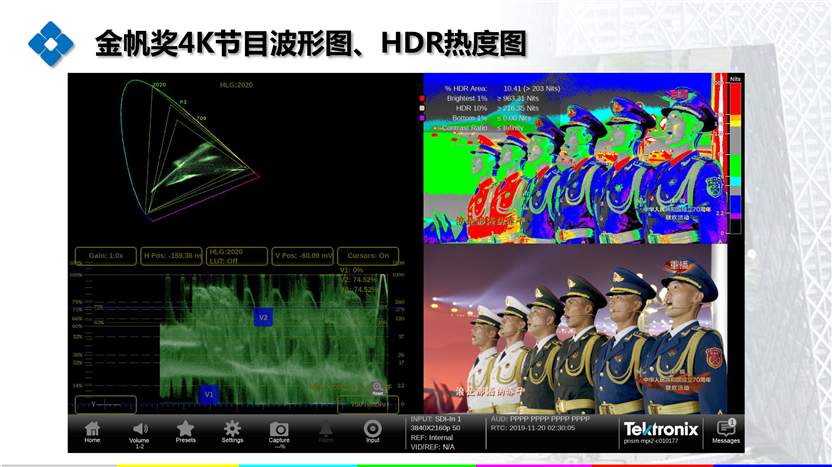Image resolution: width=832 pixels, height=467 pixels.
Task: Select the H Pos readout box
Action: pyautogui.click(x=172, y=255)
